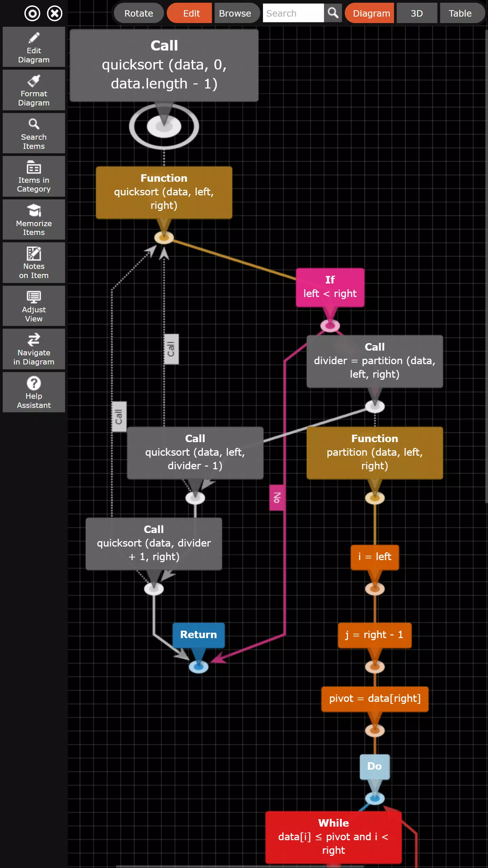The width and height of the screenshot is (488, 868).
Task: Click the magnifier search button
Action: [333, 13]
